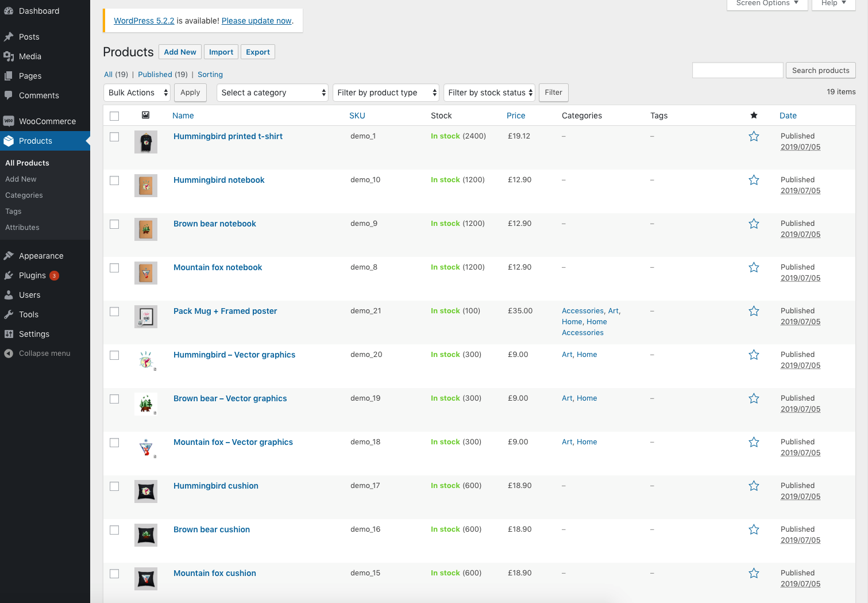Expand the Select a category dropdown

coord(272,93)
